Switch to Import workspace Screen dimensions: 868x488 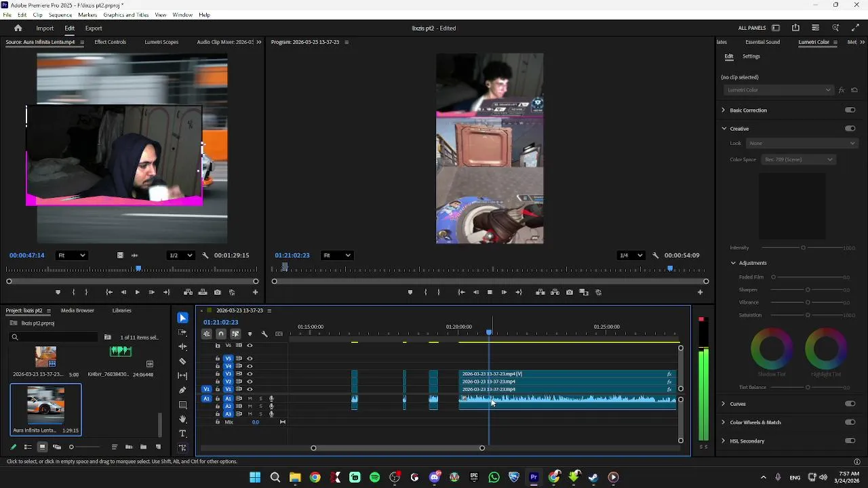coord(45,28)
